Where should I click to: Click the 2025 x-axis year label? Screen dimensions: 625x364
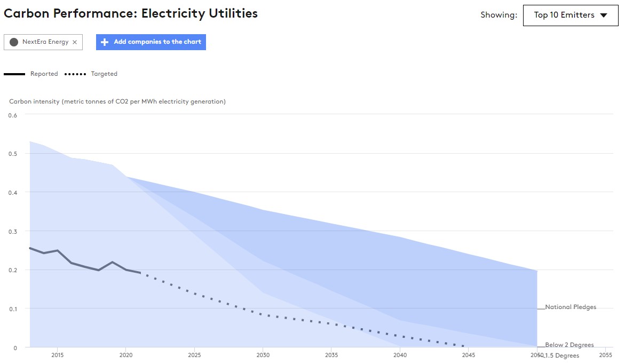point(194,355)
